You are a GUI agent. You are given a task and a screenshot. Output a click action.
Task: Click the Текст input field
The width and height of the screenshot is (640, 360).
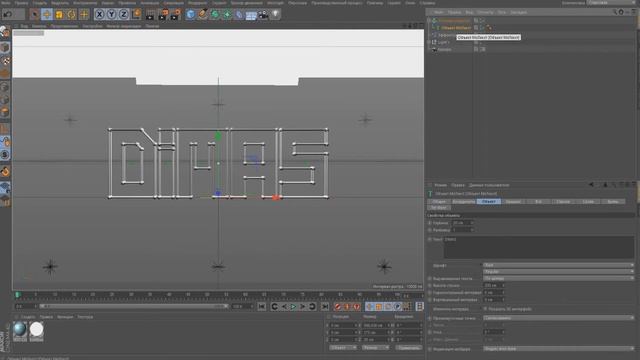(x=539, y=247)
